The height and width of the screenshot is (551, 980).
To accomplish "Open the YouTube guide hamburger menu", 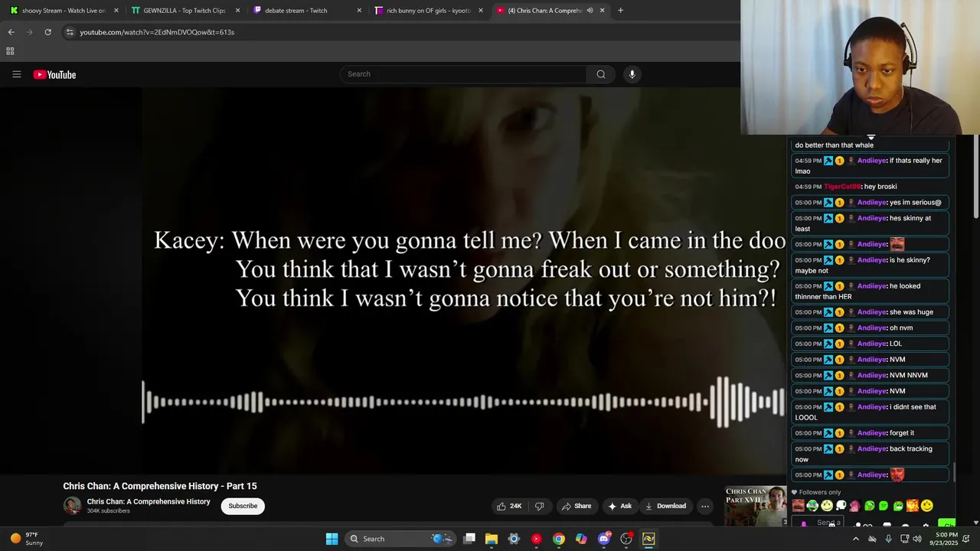I will click(x=16, y=74).
